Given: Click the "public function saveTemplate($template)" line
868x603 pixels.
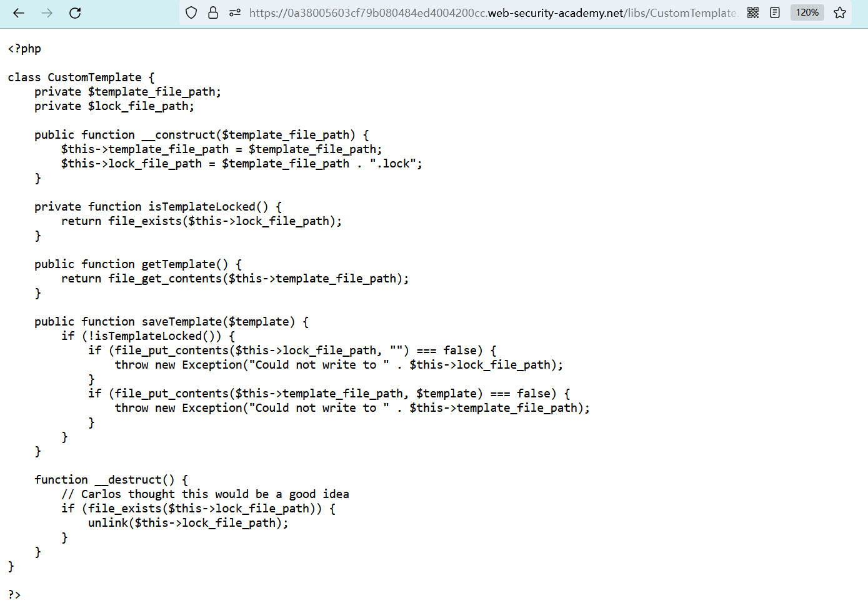Looking at the screenshot, I should click(172, 322).
